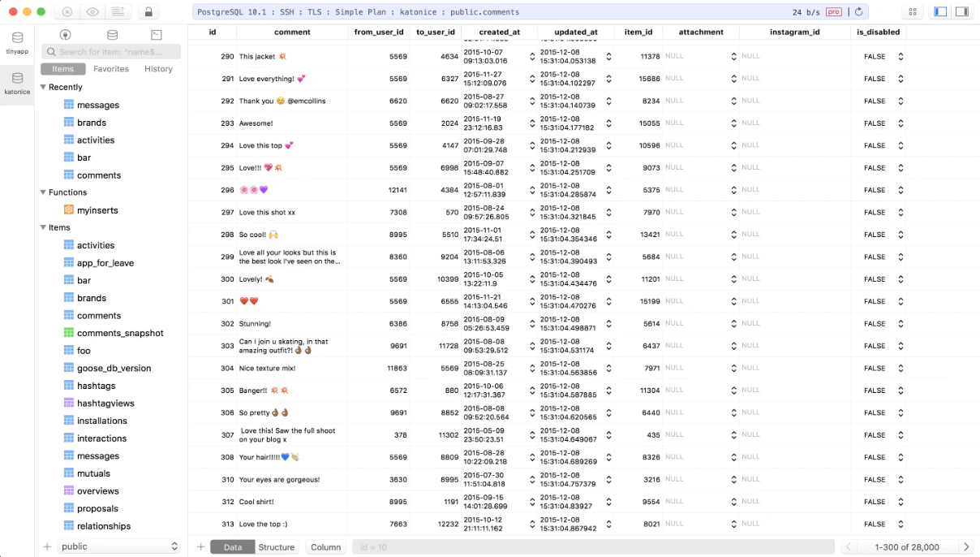Click the comment column header

tap(292, 32)
